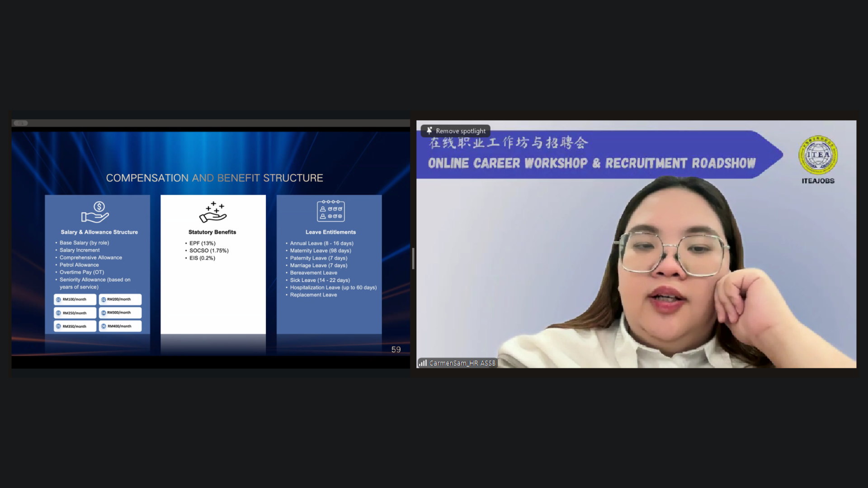Image resolution: width=868 pixels, height=488 pixels.
Task: Click the slide number 59
Action: [x=396, y=350]
